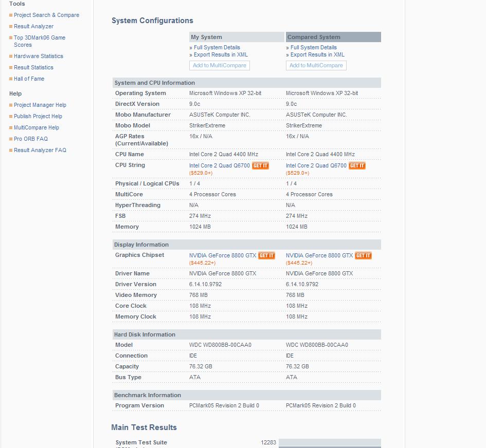Select My System 4 Processor Cores value
The width and height of the screenshot is (486, 448).
(x=212, y=194)
